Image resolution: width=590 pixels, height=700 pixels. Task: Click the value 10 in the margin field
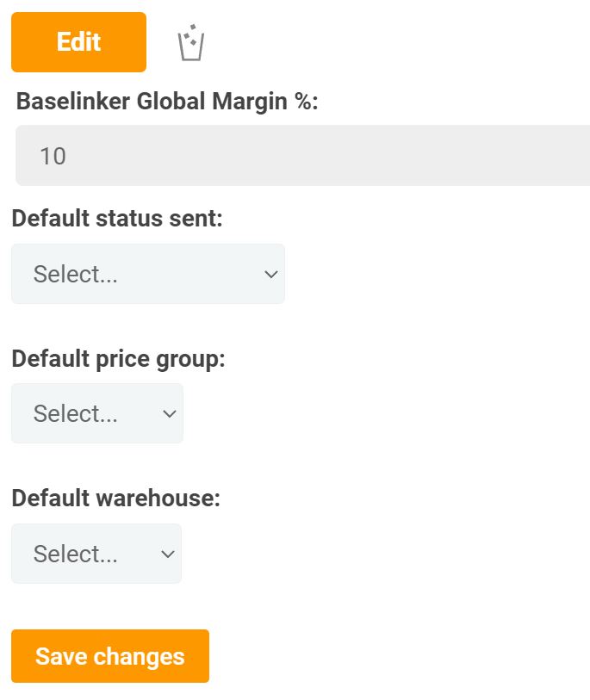[x=53, y=156]
